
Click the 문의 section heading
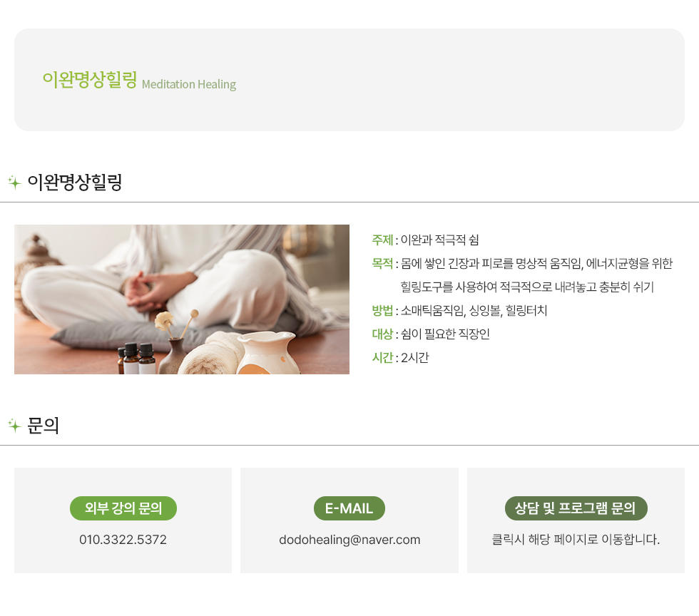pos(43,426)
